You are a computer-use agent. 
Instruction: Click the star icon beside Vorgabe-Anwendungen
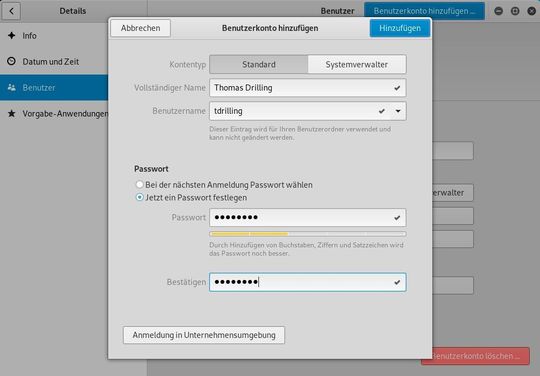pyautogui.click(x=11, y=113)
